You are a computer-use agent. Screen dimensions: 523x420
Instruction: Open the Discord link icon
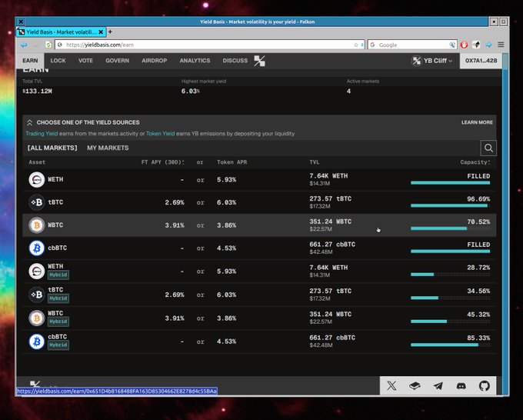[x=461, y=386]
